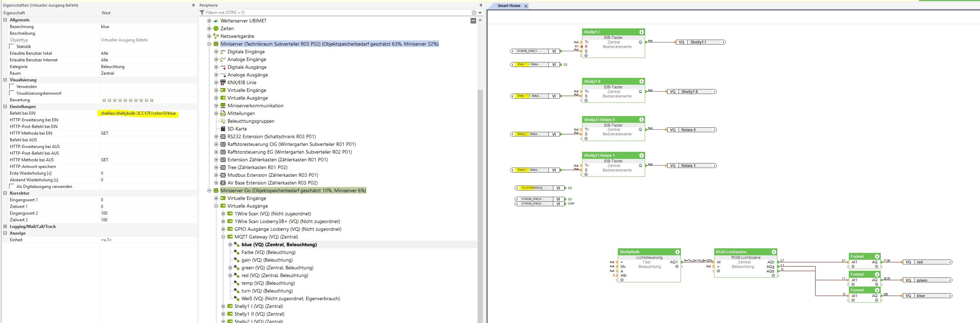Expand the Logging/Mail/Call/Track section
The height and width of the screenshot is (323, 980).
tap(5, 226)
